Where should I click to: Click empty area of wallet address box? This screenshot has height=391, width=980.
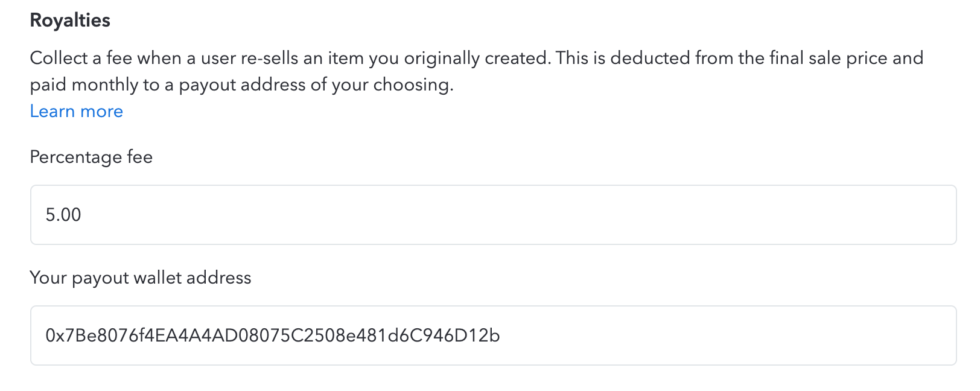point(724,335)
